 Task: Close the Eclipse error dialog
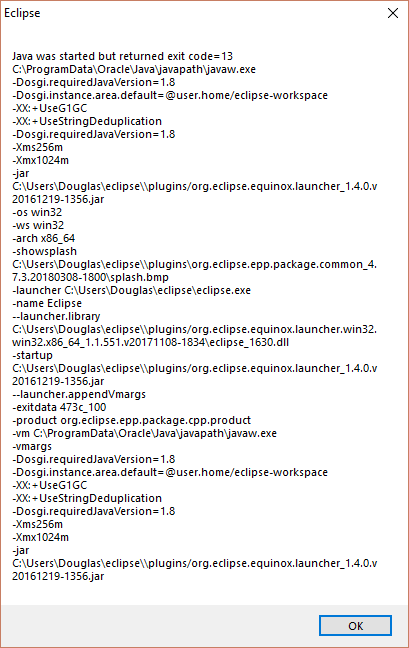click(393, 13)
